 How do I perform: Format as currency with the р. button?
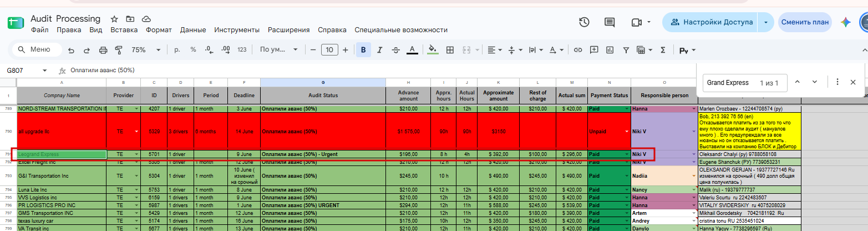(x=177, y=50)
